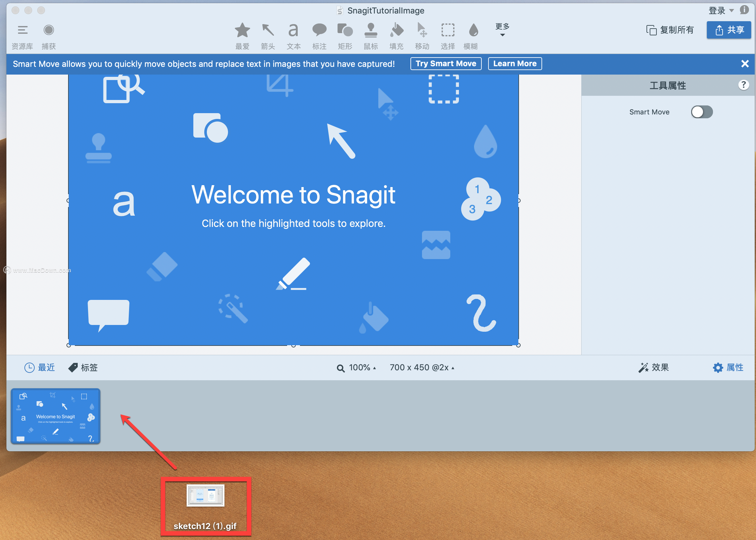The height and width of the screenshot is (540, 756).
Task: Click the white arrow icon on canvas
Action: coord(341,141)
